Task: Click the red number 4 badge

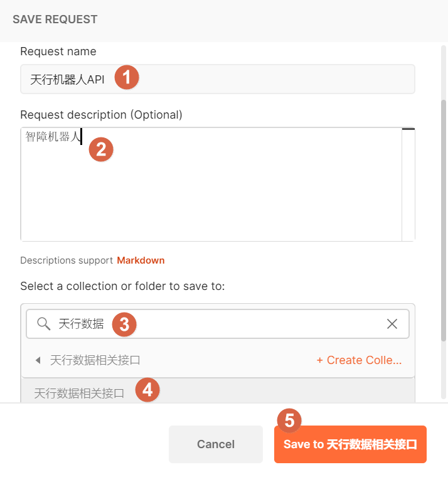Action: (x=147, y=390)
